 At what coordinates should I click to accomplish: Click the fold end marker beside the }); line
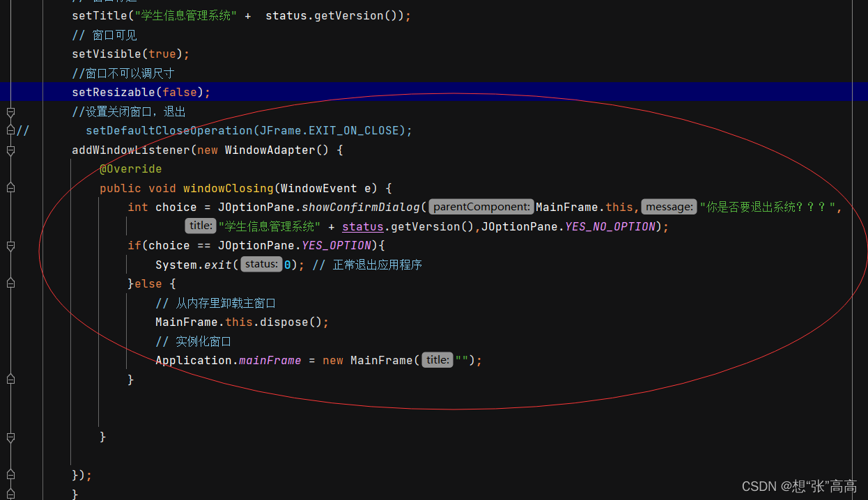10,475
